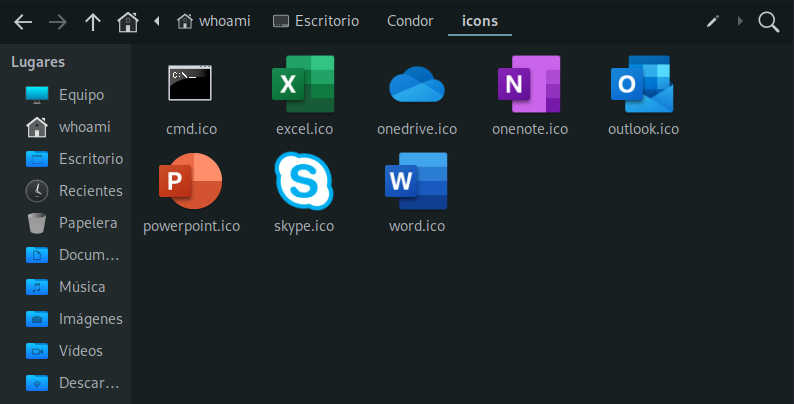The width and height of the screenshot is (794, 404).
Task: Toggle path editing with the pencil icon
Action: [x=713, y=21]
